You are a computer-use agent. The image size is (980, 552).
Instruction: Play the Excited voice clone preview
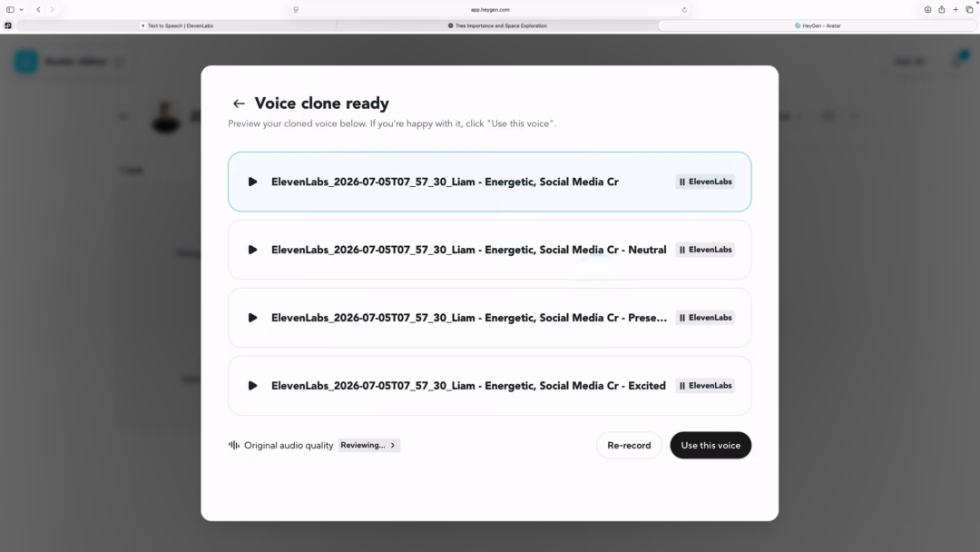252,386
